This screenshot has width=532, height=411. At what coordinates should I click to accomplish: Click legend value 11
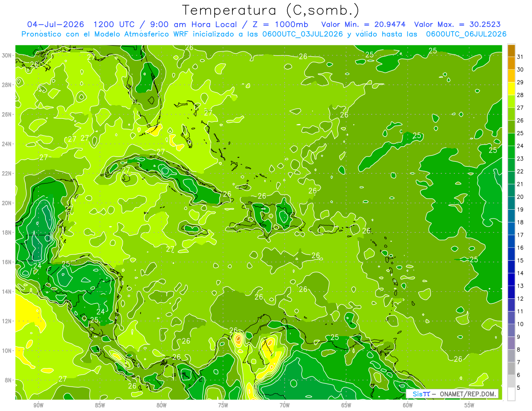click(x=520, y=311)
